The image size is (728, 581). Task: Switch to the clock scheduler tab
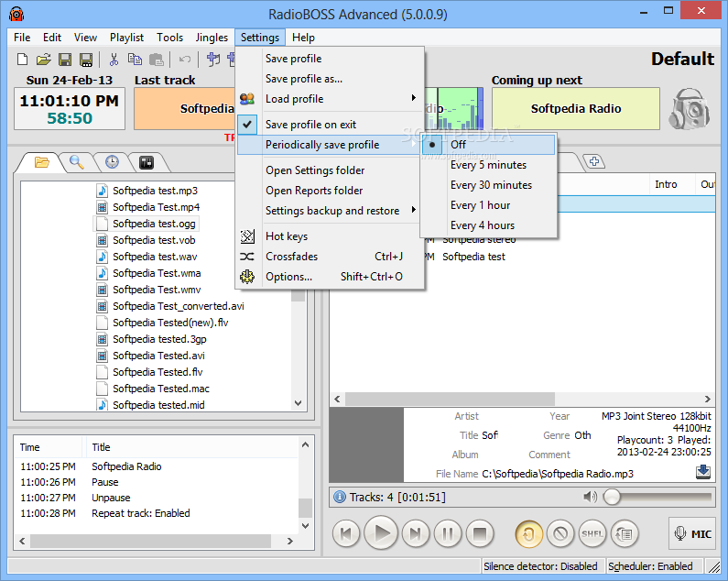[x=112, y=162]
